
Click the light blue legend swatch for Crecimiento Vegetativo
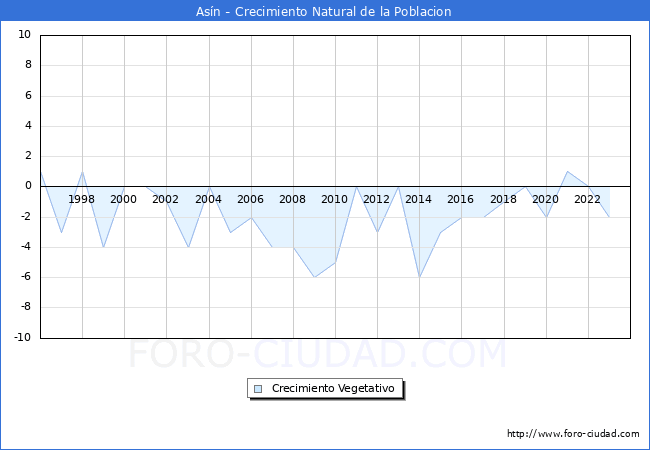258,389
